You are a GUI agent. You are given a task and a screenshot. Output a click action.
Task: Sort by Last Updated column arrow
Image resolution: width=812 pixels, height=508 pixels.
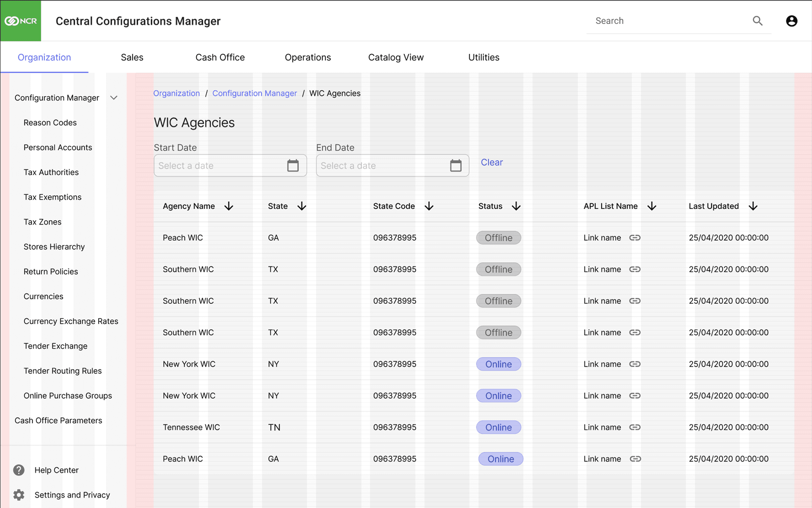(753, 206)
